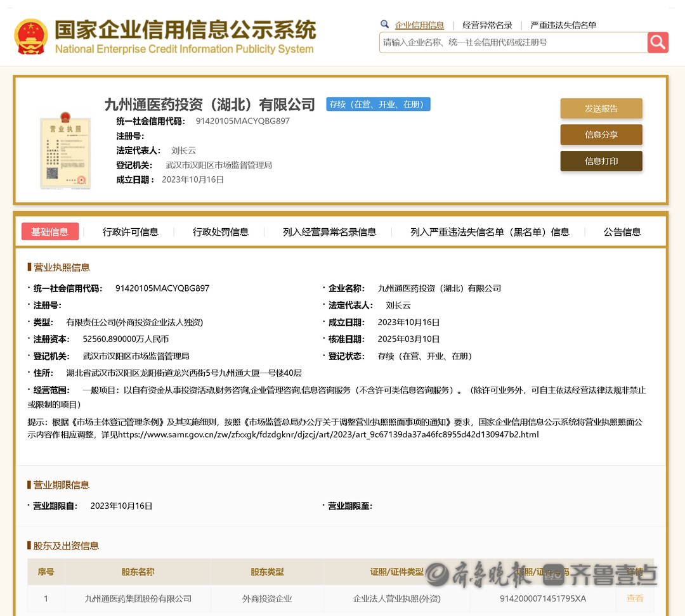Click the enterprise name search input field
Screen dimensions: 685x616
click(512, 42)
